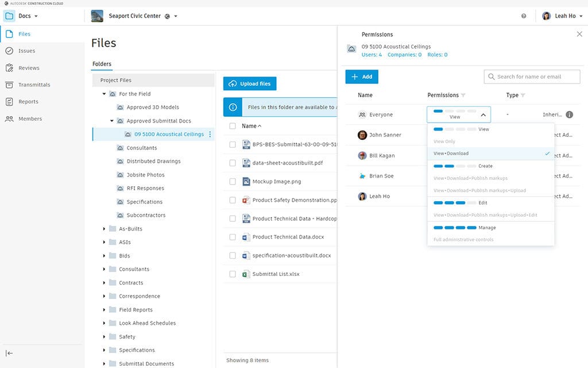The image size is (588, 368).
Task: Click the Mockup Image.png file icon
Action: pos(246,181)
